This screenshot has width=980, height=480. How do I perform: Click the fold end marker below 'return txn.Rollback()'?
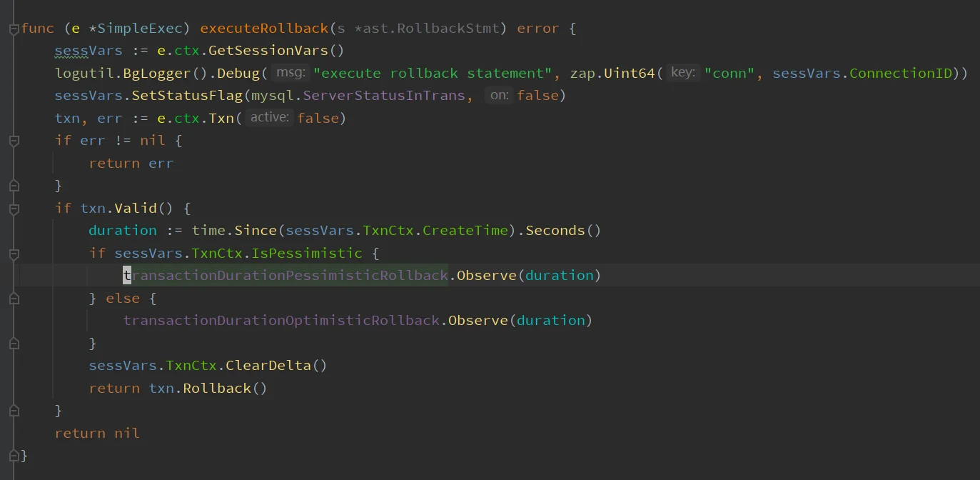point(14,411)
